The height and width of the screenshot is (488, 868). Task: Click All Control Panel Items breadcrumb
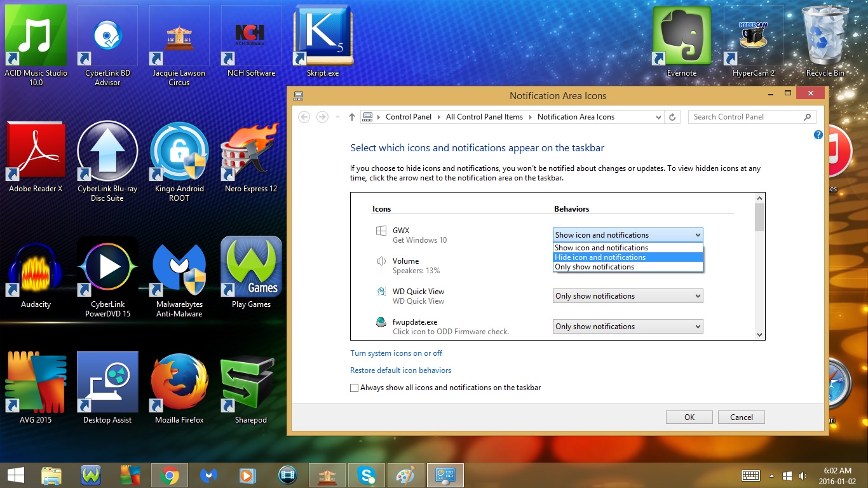484,117
